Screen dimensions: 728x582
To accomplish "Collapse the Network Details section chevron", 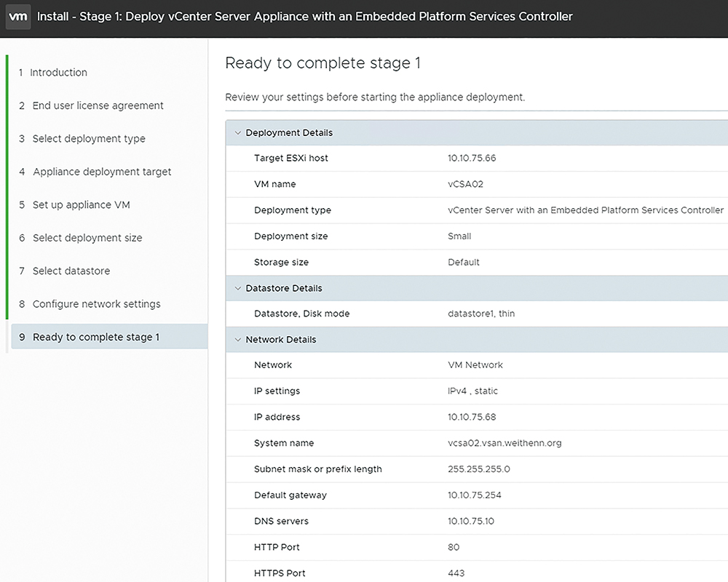I will 238,340.
